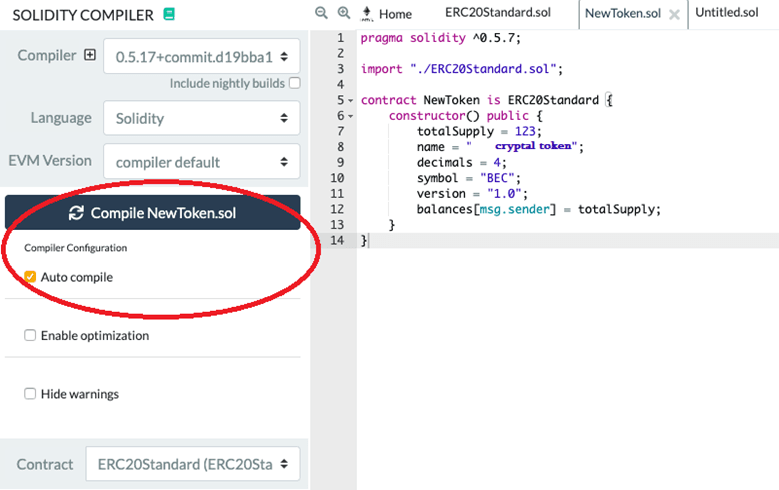Click line number 1 in gutter
Screen dimensions: 779x490
click(340, 38)
